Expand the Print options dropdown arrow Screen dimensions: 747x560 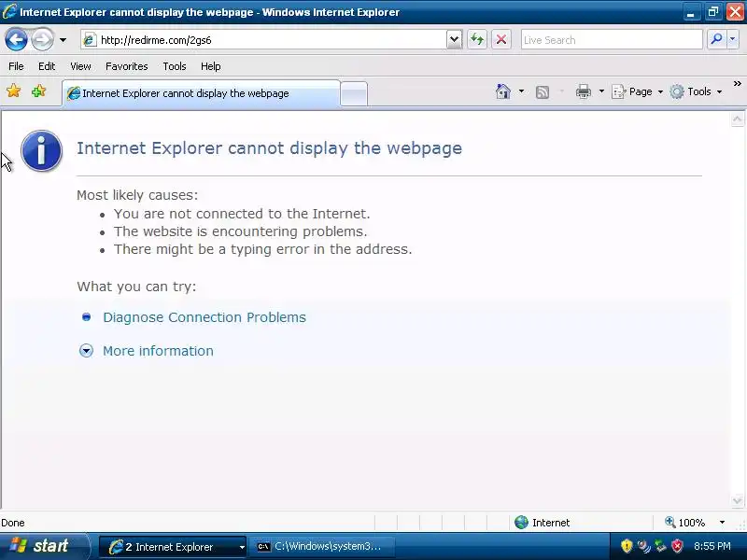click(601, 91)
